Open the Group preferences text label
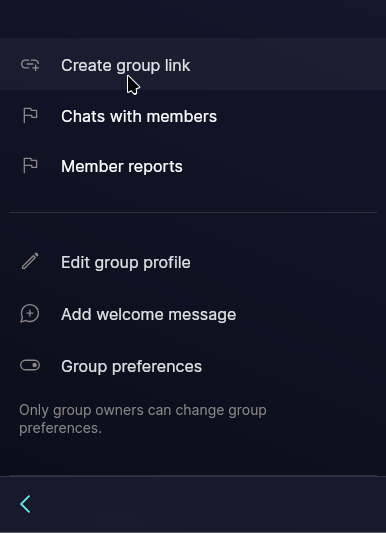This screenshot has height=533, width=386. (131, 367)
